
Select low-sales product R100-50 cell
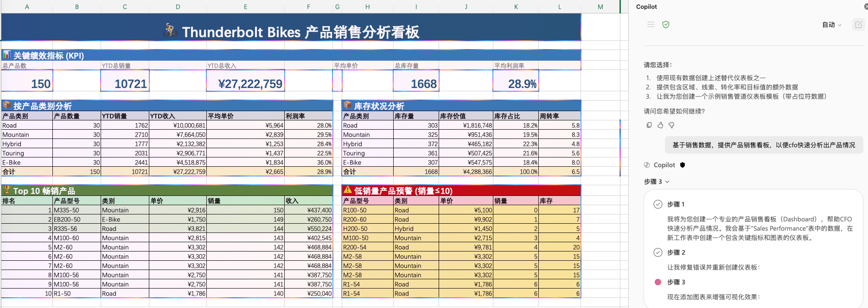pos(368,210)
